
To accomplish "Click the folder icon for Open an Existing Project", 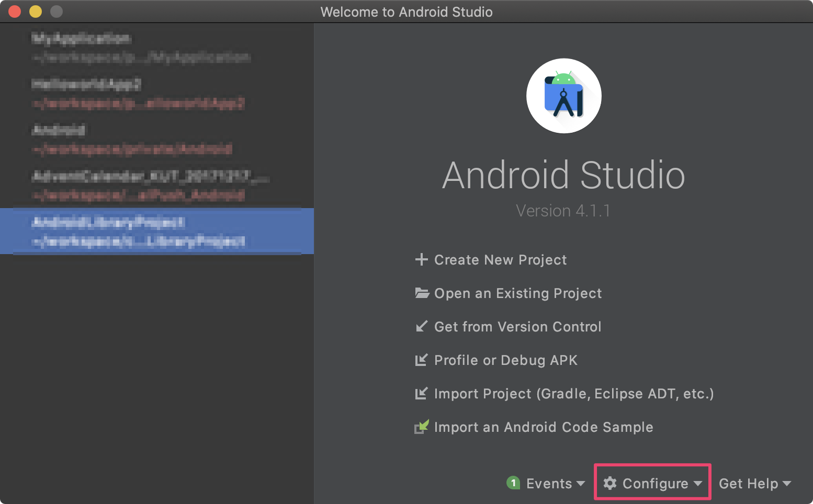I will pyautogui.click(x=422, y=293).
